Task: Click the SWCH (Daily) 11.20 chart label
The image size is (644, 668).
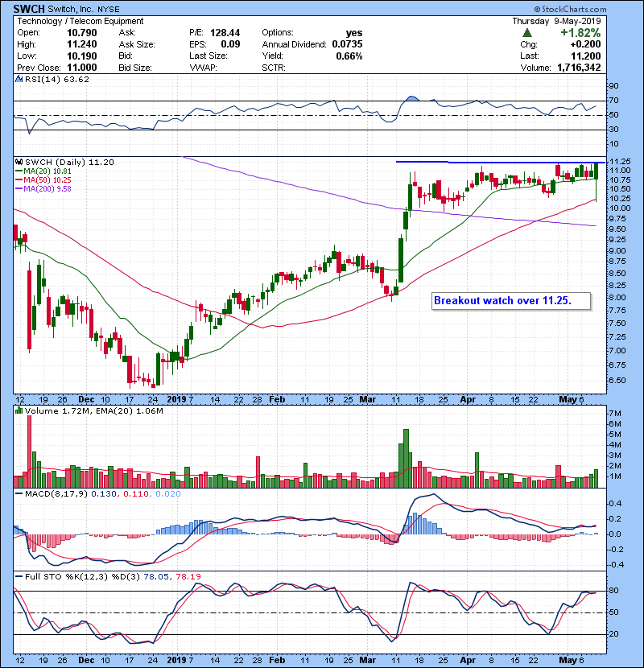Action: [69, 162]
